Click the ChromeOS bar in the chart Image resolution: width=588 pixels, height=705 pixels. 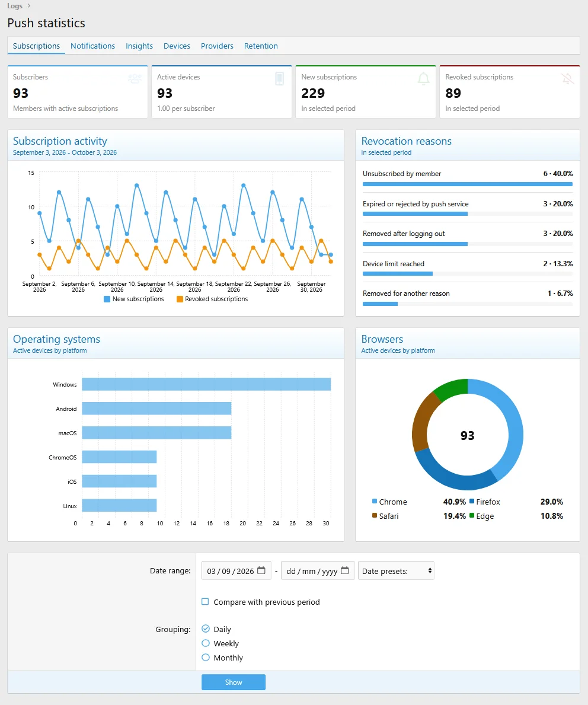pyautogui.click(x=119, y=457)
